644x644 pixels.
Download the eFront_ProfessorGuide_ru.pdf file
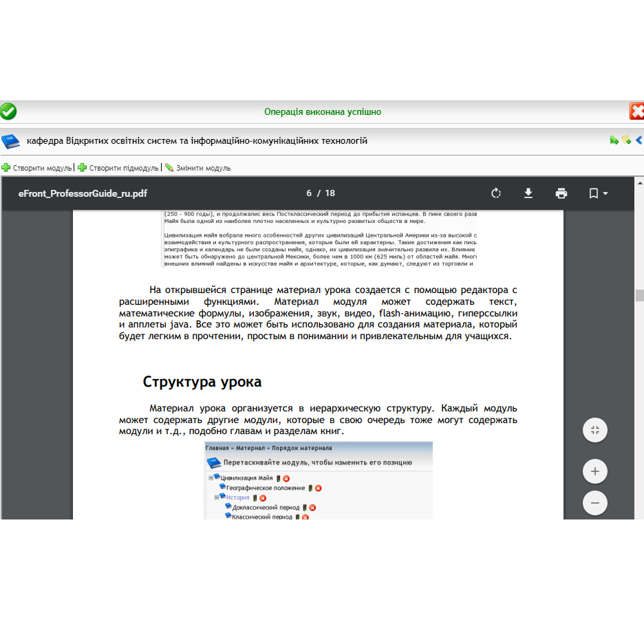pos(528,193)
